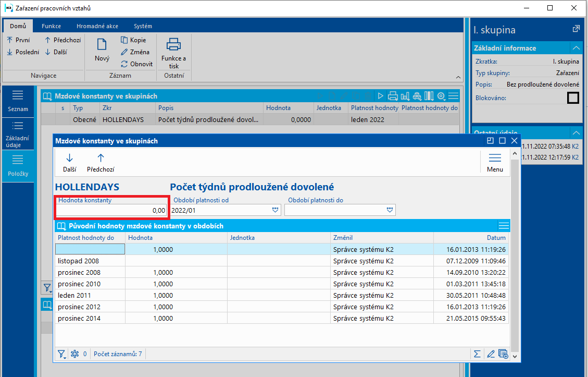Screen dimensions: 588x377
Task: Click the filter funnel icon in dialog footer
Action: pos(62,354)
